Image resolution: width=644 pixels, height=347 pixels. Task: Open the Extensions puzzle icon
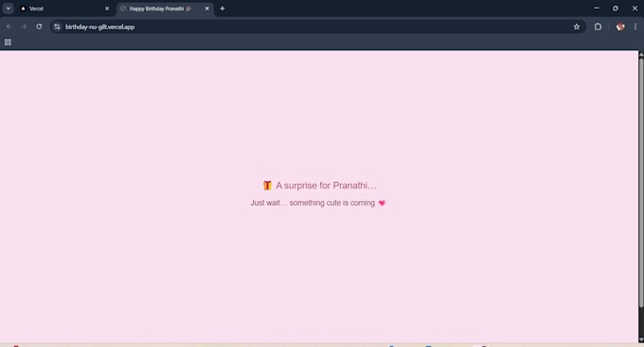click(x=598, y=27)
